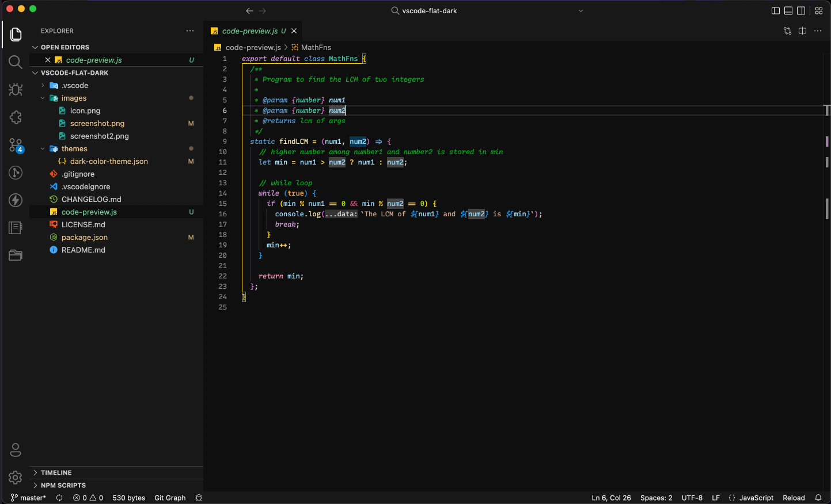
Task: Click the gear-like icon after Git Graph
Action: click(x=199, y=498)
